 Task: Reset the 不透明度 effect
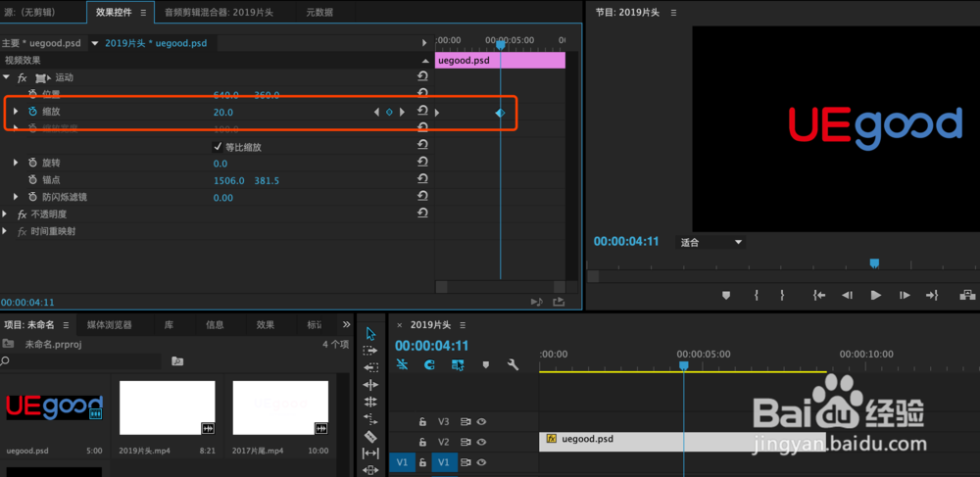422,213
